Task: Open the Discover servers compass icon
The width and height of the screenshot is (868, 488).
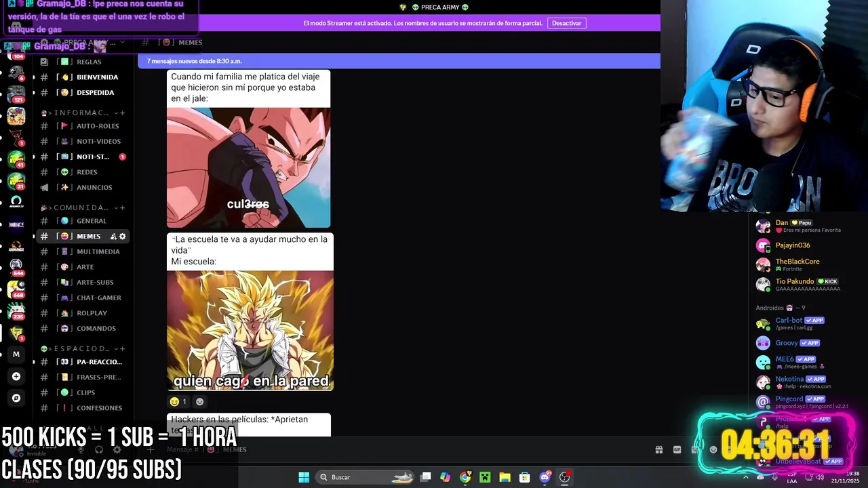Action: pyautogui.click(x=16, y=398)
